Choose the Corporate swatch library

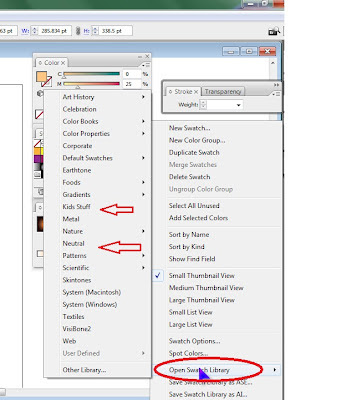point(97,146)
